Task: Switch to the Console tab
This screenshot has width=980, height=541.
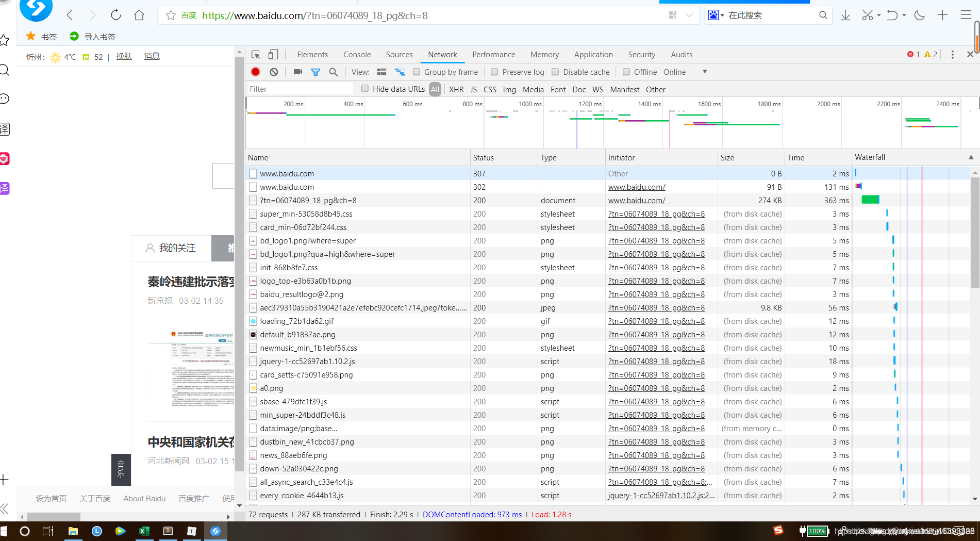Action: [357, 55]
